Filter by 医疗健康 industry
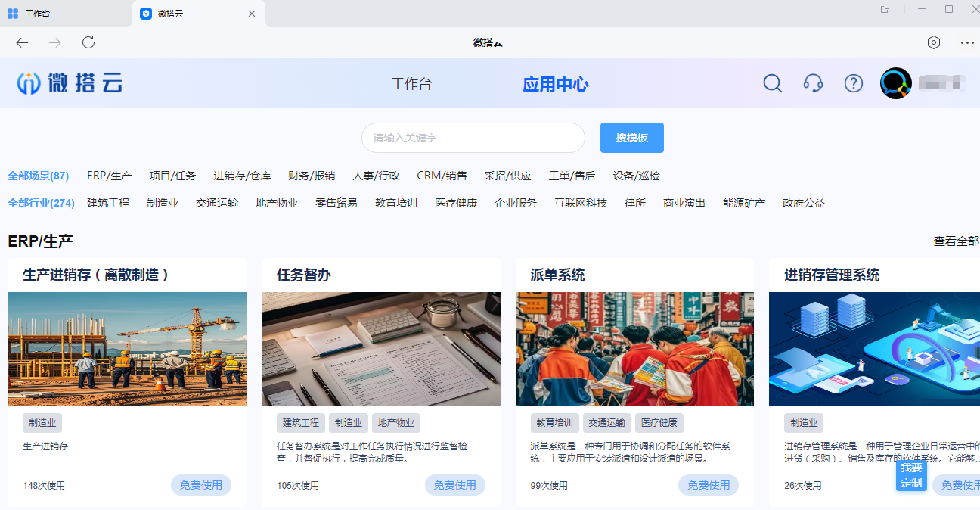Image resolution: width=980 pixels, height=510 pixels. pos(456,203)
